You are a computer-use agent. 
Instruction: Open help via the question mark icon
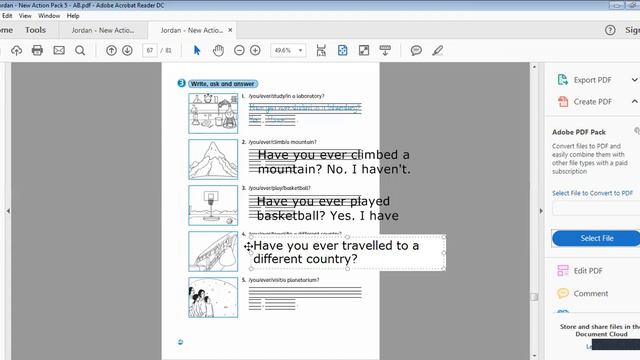click(x=610, y=30)
